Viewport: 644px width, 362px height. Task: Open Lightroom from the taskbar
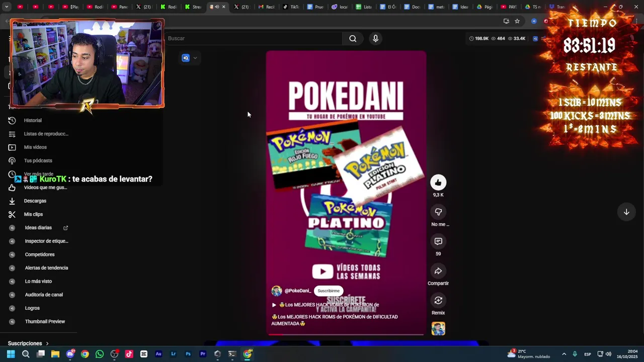click(173, 354)
